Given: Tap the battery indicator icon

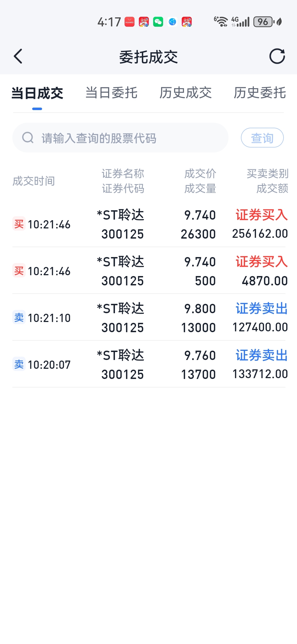Looking at the screenshot, I should click(x=263, y=22).
